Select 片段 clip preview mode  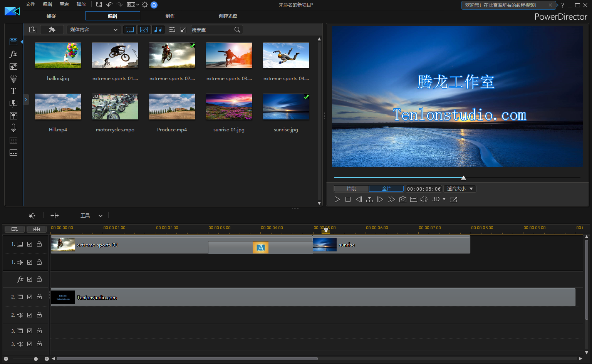(x=351, y=189)
